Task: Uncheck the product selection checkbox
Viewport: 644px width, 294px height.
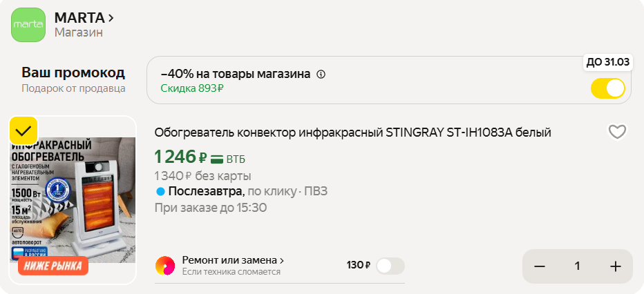Action: point(23,130)
